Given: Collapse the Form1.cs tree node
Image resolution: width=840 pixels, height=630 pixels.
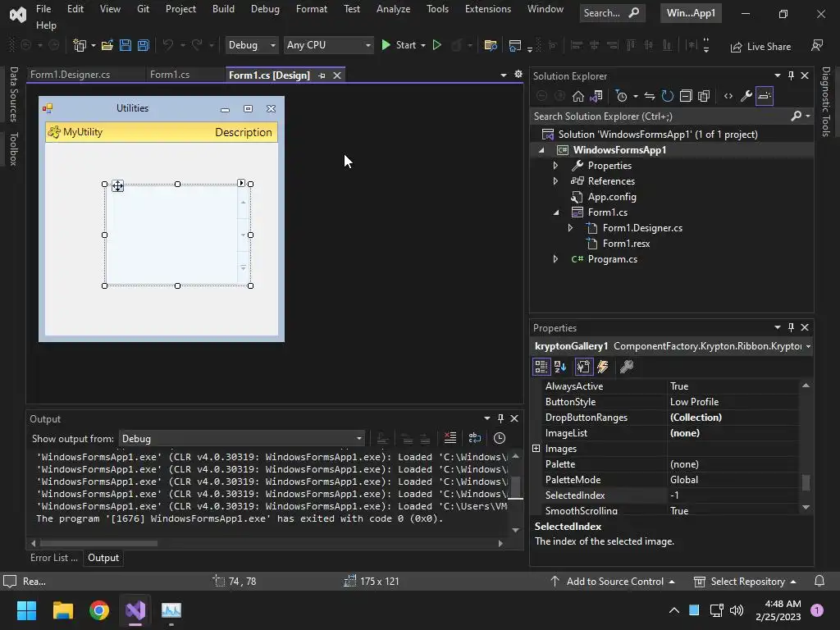Looking at the screenshot, I should [x=556, y=212].
